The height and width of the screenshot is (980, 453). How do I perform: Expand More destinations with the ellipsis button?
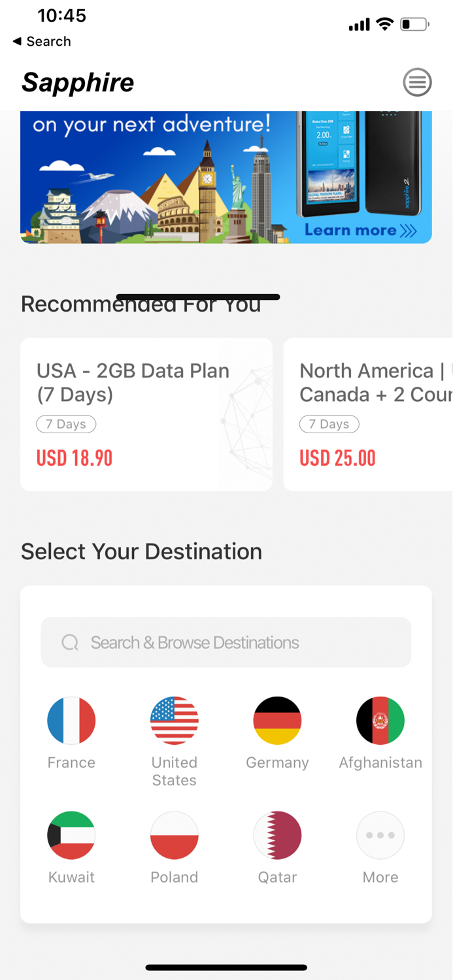pos(380,835)
